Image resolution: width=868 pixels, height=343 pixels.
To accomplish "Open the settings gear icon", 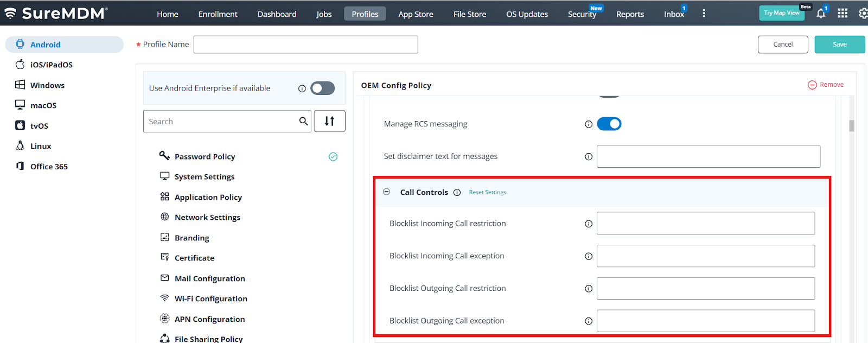I will pyautogui.click(x=863, y=14).
